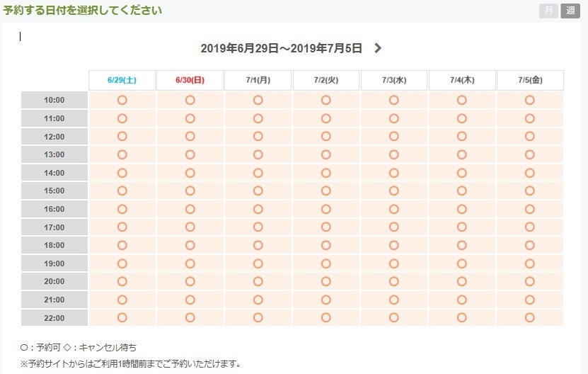Image resolution: width=588 pixels, height=374 pixels.
Task: Switch to week view with 週 button
Action: pos(570,11)
